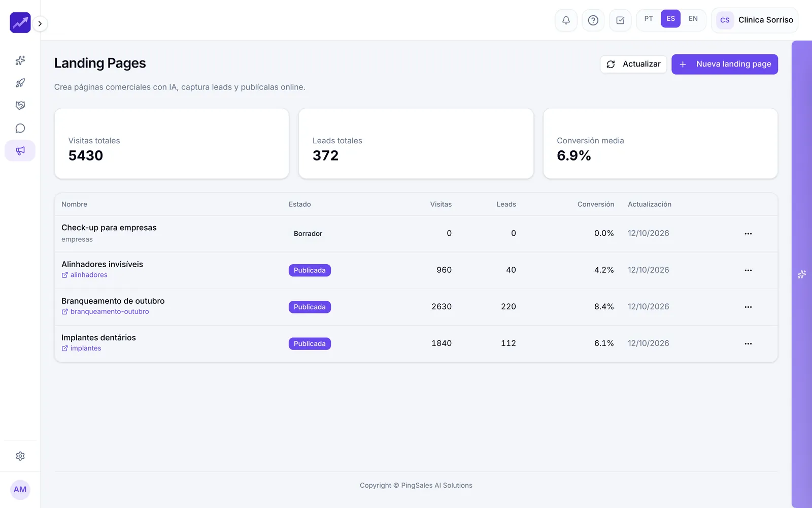Screen dimensions: 812x508
Task: Open the AI sparkles section in sidebar
Action: point(20,60)
